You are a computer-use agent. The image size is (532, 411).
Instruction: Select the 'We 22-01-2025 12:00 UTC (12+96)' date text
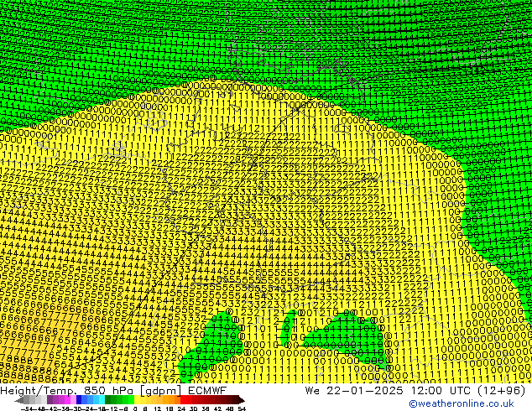(415, 391)
